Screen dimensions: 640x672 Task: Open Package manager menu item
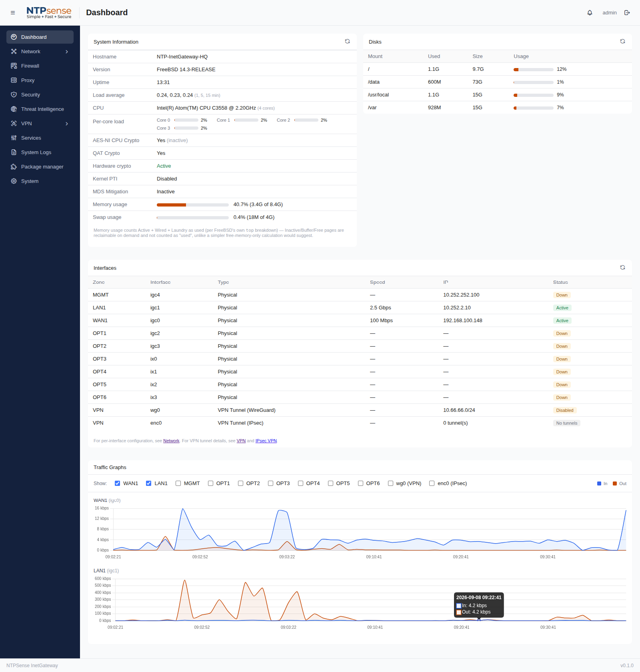(40, 166)
